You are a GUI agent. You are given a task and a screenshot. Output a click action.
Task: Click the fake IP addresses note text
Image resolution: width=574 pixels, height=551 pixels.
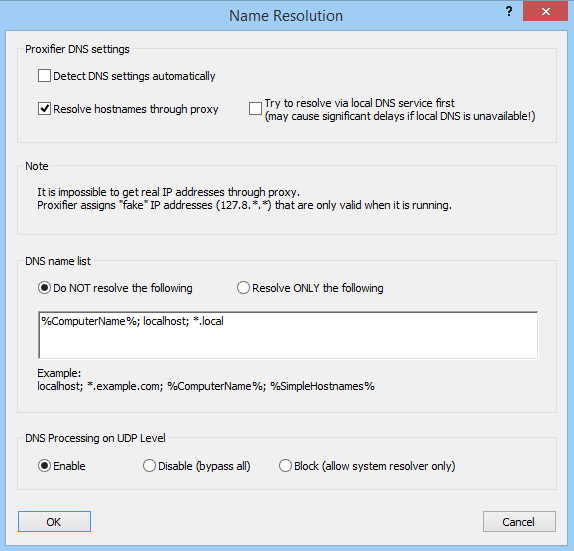tap(245, 205)
